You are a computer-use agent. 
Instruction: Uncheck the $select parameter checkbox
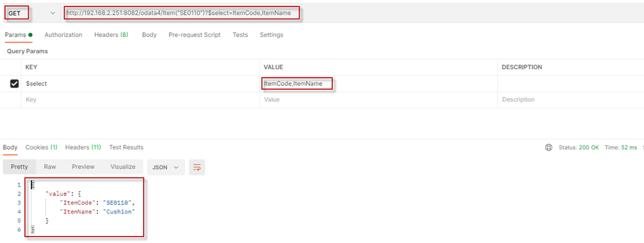coord(14,84)
